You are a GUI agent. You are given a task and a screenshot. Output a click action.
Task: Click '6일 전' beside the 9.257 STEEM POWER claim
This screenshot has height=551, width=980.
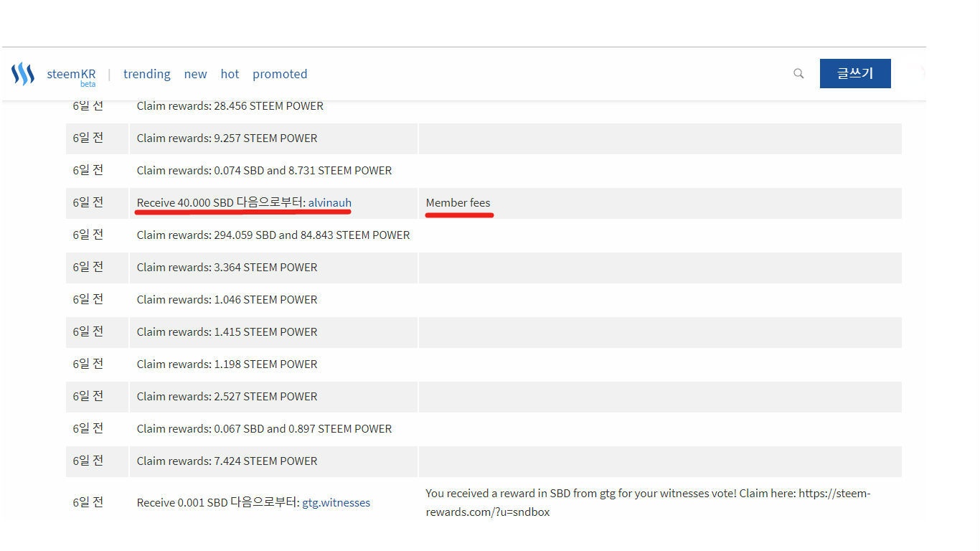(x=88, y=138)
